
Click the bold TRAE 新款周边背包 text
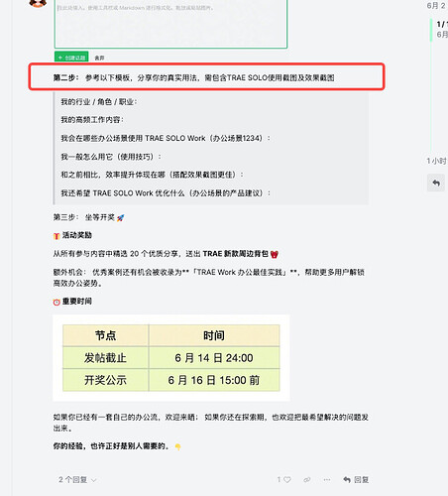point(235,254)
